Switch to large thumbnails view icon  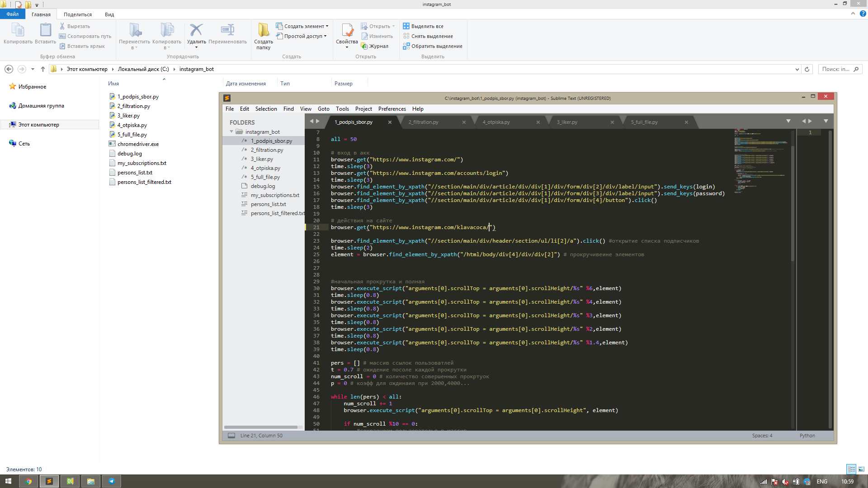[x=861, y=469]
